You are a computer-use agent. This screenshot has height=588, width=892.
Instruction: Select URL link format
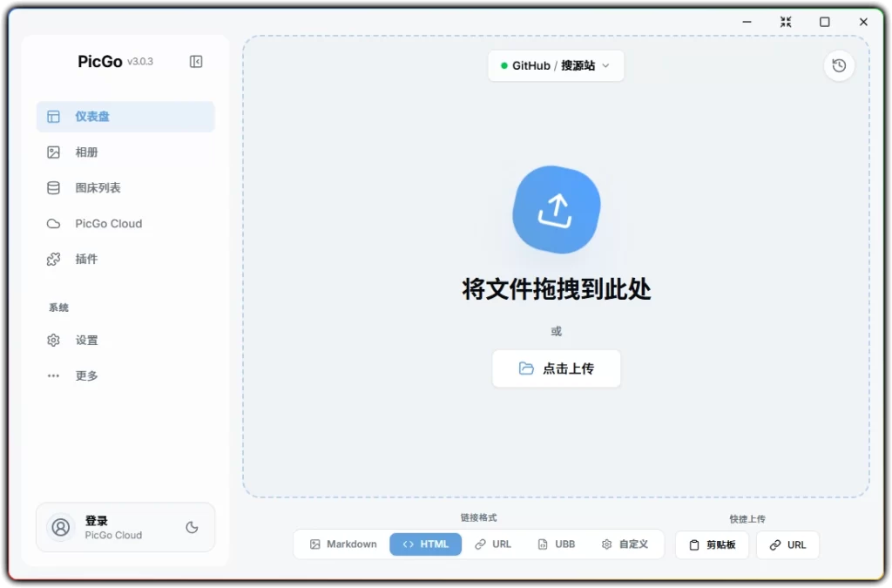coord(493,544)
